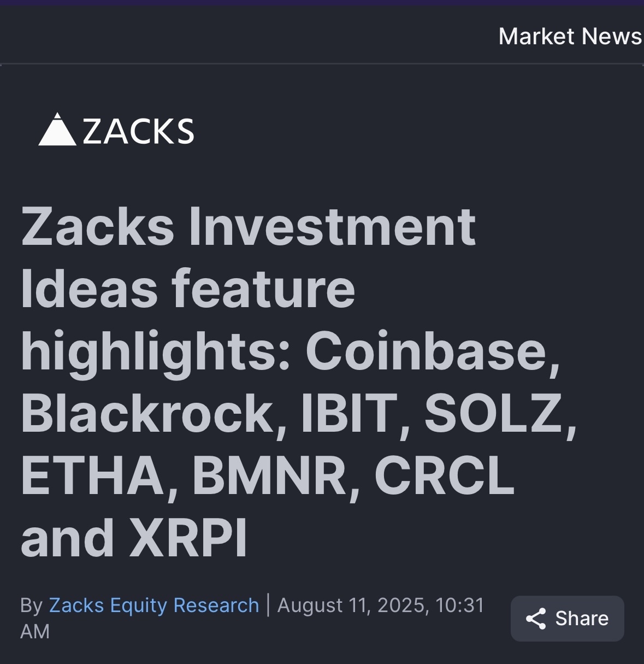Click the "highlights:" word in the headline
This screenshot has height=664, width=644.
[x=156, y=352]
